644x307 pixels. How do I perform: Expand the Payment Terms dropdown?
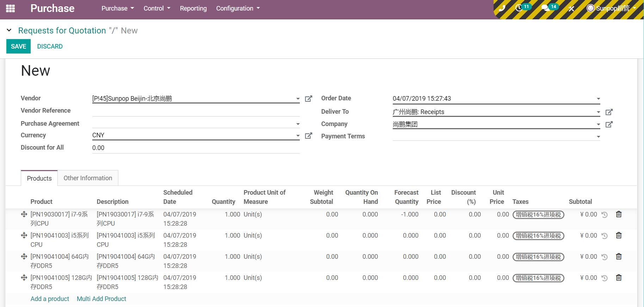(x=598, y=137)
